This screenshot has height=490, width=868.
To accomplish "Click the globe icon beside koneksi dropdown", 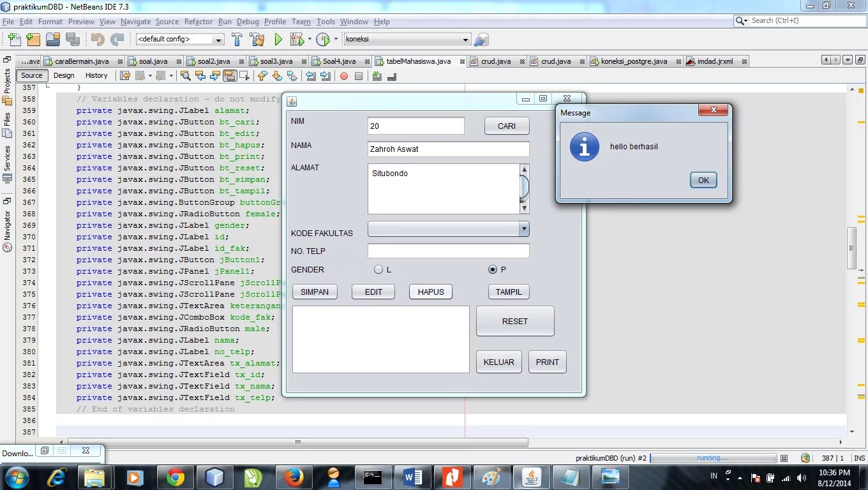I will point(481,40).
